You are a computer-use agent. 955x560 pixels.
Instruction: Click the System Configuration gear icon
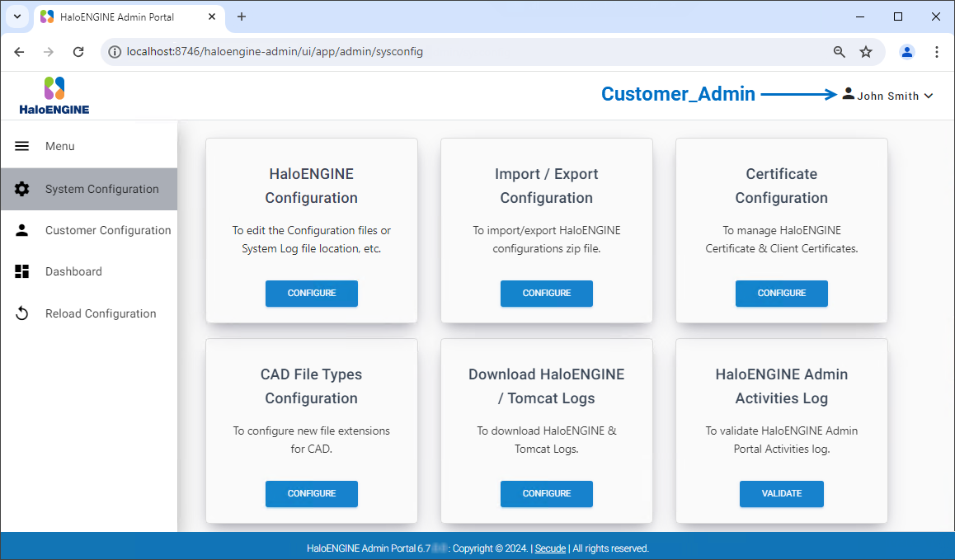(x=22, y=189)
